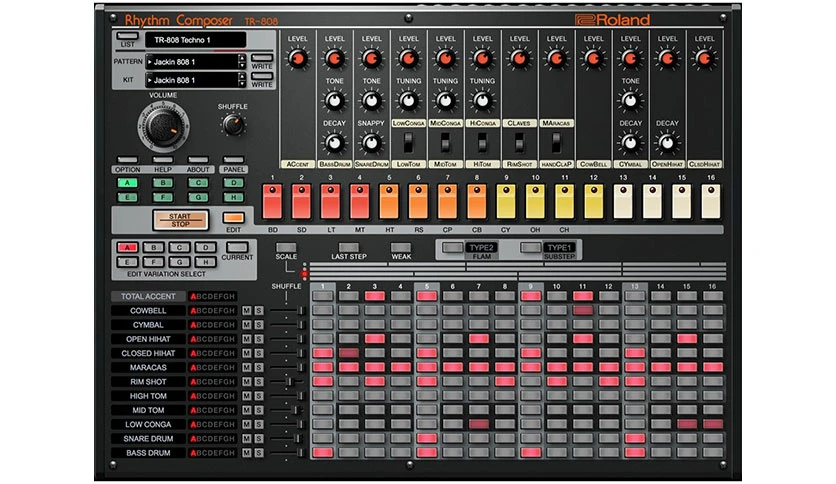Solo the COWBELL track with S
The image size is (836, 484).
[259, 310]
